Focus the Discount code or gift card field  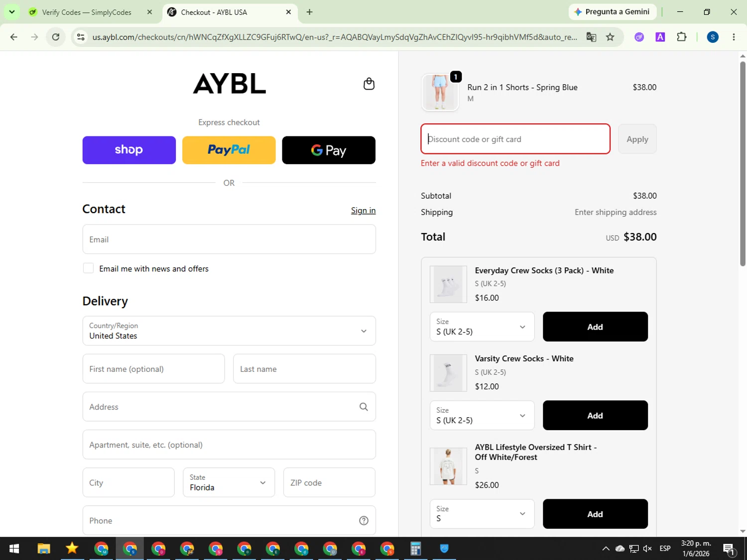coord(515,139)
